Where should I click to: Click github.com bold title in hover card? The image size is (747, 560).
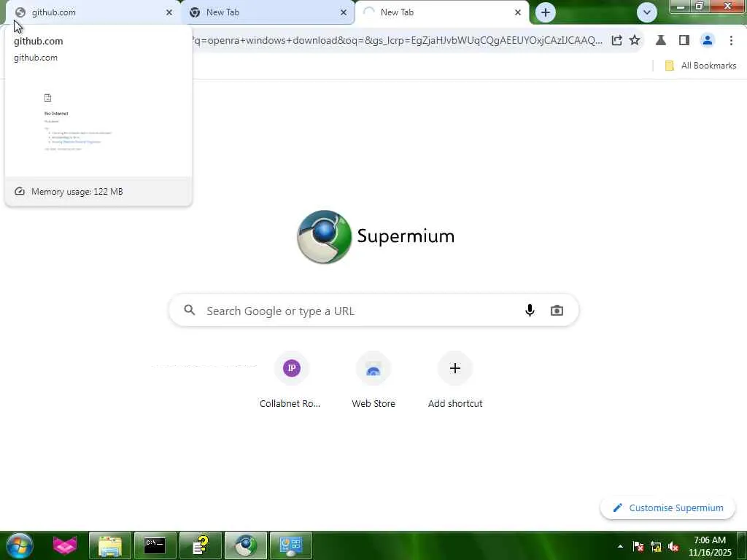pos(39,41)
